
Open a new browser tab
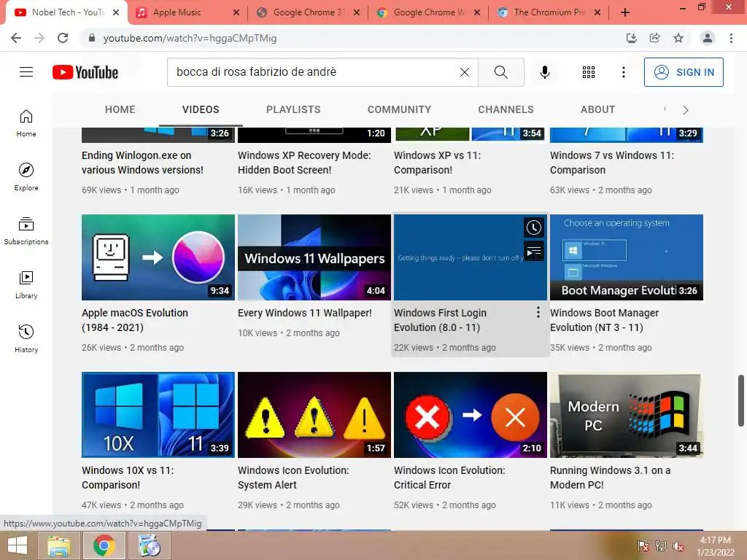tap(625, 13)
